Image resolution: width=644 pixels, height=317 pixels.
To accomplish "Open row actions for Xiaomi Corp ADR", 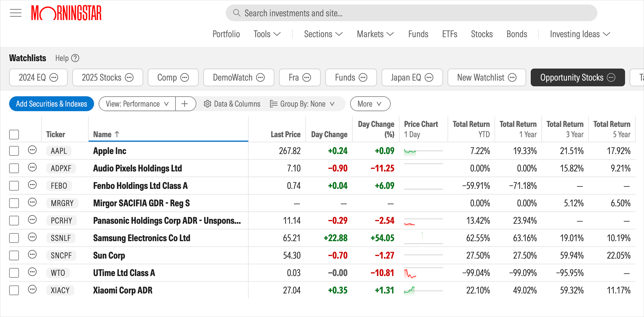I will tap(32, 289).
